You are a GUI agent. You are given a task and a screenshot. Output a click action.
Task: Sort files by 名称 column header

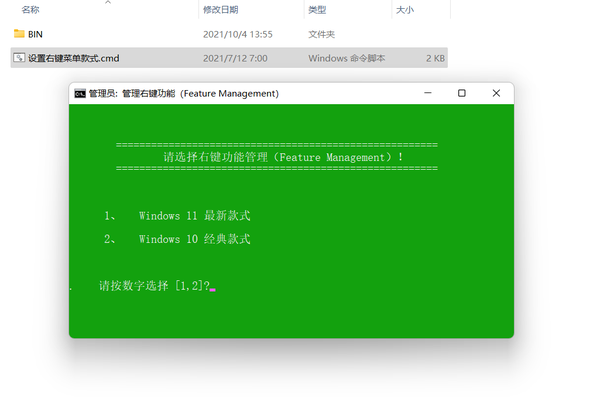point(30,10)
